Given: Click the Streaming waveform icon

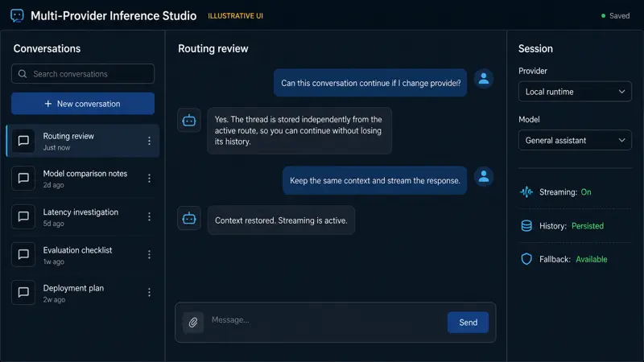Looking at the screenshot, I should coord(526,192).
